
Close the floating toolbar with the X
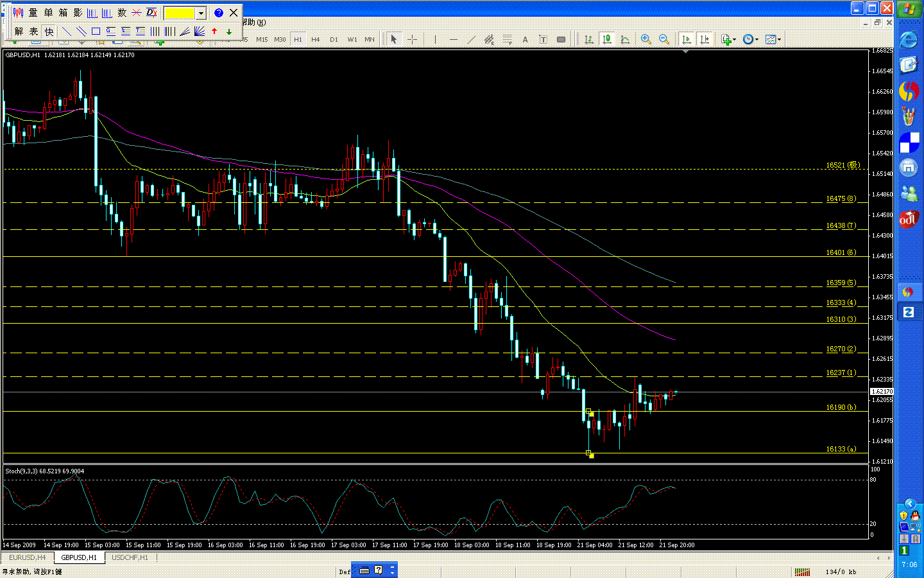(234, 13)
